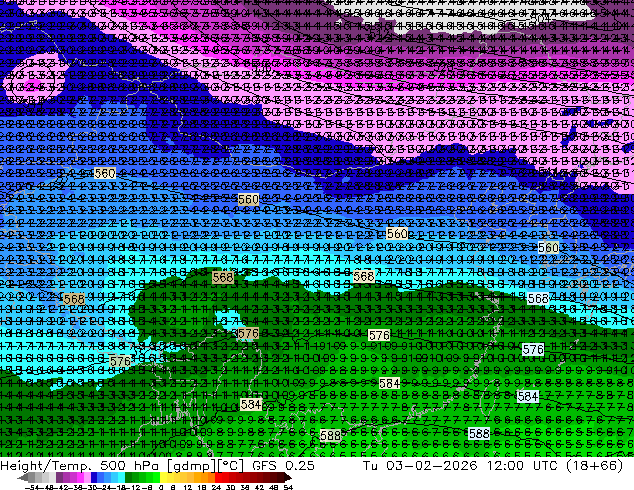Click the light-blue "568" contour label

point(538,298)
